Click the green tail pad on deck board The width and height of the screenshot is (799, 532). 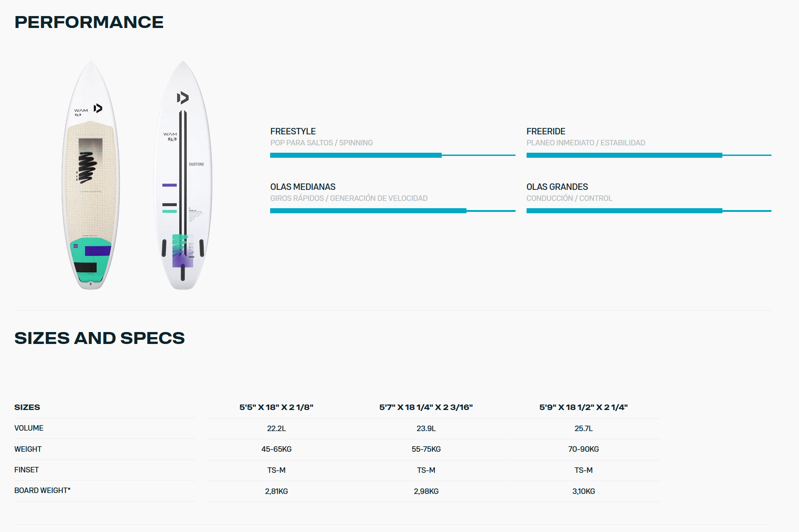click(x=91, y=260)
